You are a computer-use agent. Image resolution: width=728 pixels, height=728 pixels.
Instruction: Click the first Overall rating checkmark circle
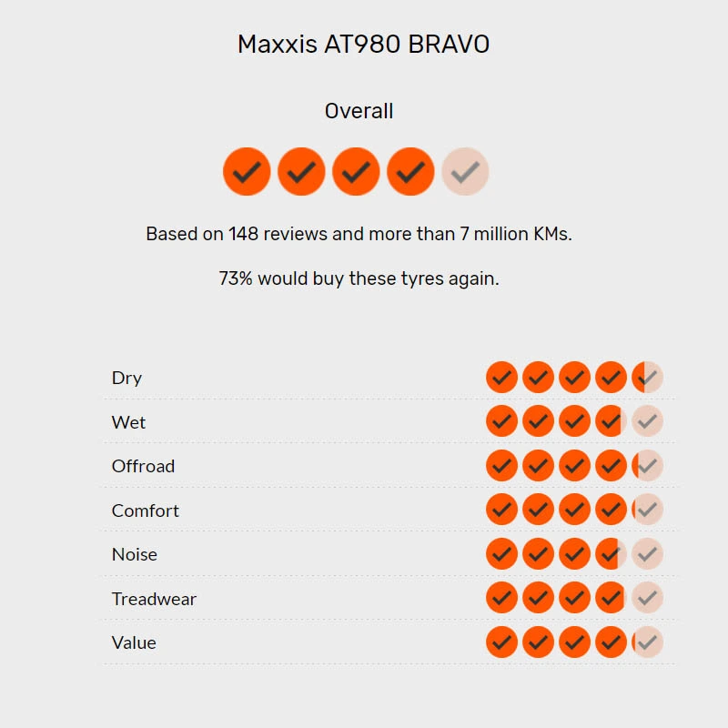click(x=247, y=172)
